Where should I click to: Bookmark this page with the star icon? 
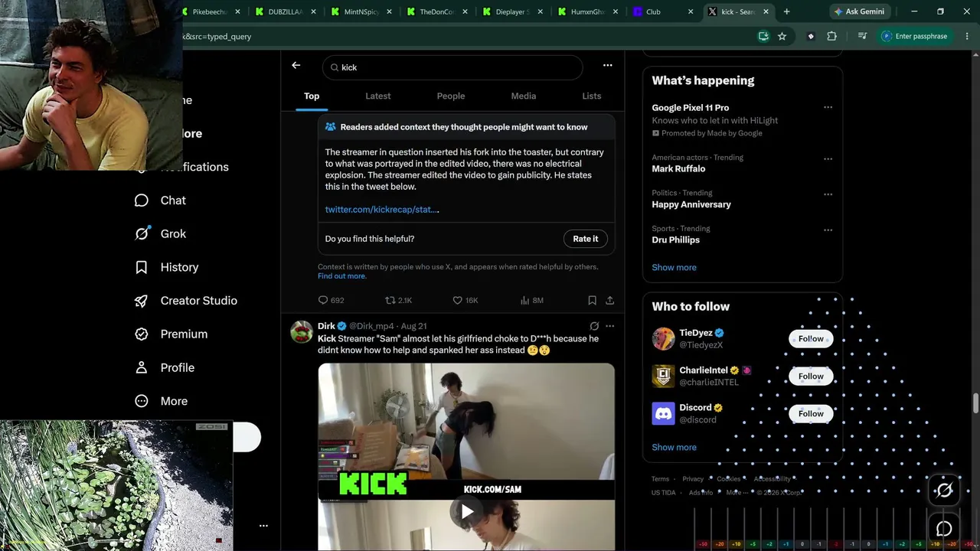point(782,36)
